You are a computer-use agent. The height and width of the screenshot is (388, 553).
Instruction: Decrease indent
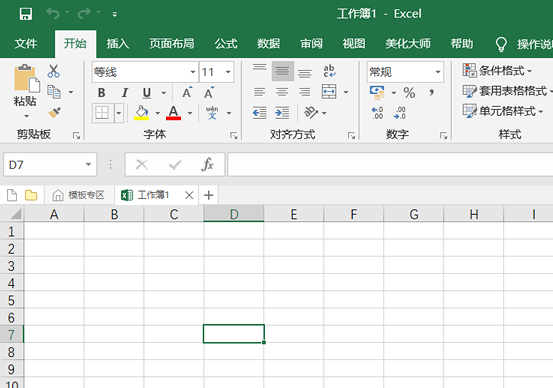coord(260,113)
